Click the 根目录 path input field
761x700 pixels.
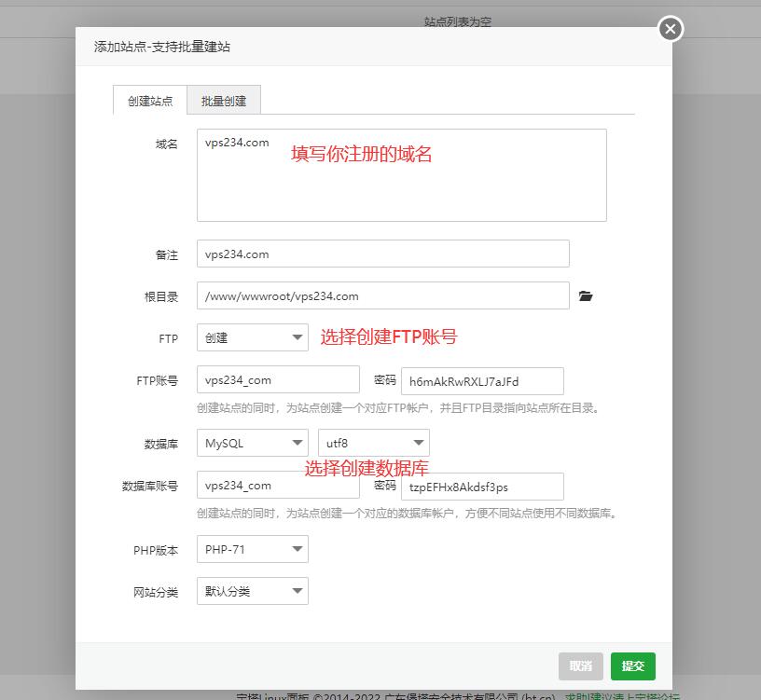(382, 295)
